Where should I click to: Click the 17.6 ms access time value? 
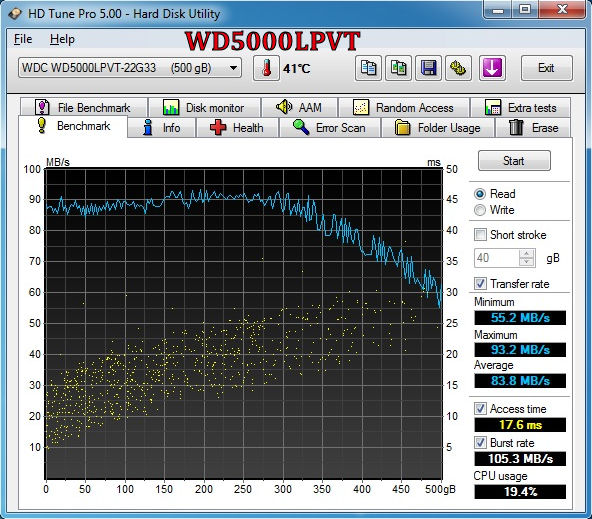coord(520,425)
